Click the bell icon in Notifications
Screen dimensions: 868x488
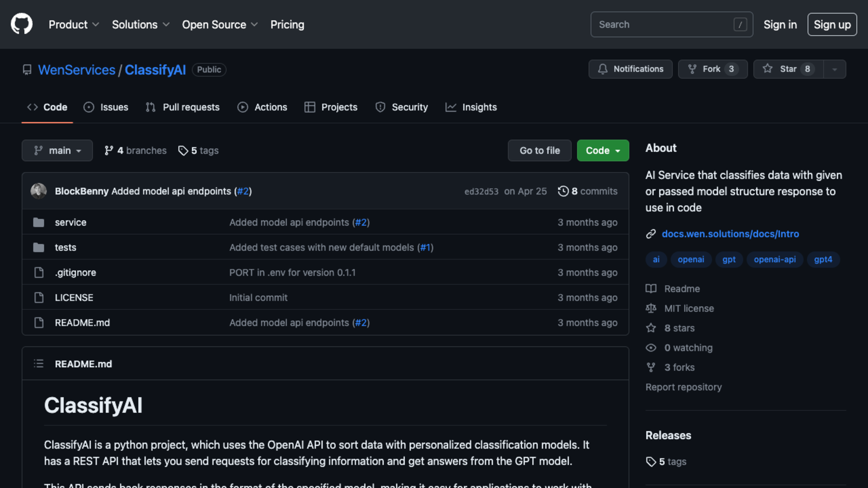click(603, 69)
